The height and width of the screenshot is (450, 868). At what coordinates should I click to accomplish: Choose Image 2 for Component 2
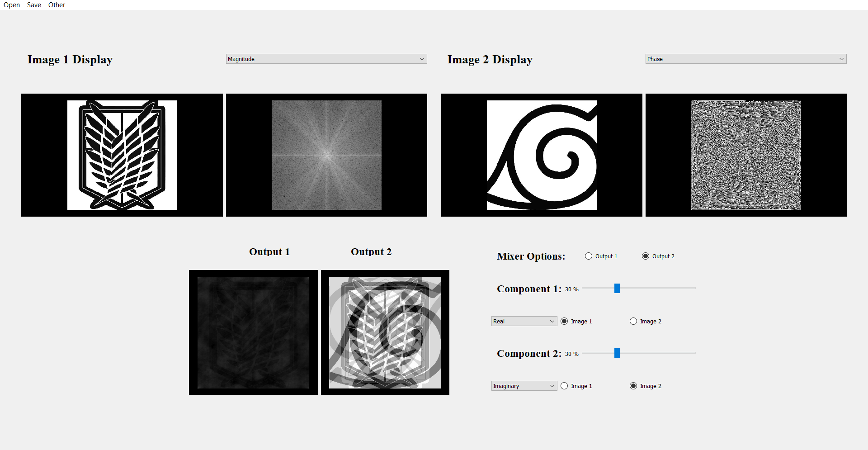[646, 386]
